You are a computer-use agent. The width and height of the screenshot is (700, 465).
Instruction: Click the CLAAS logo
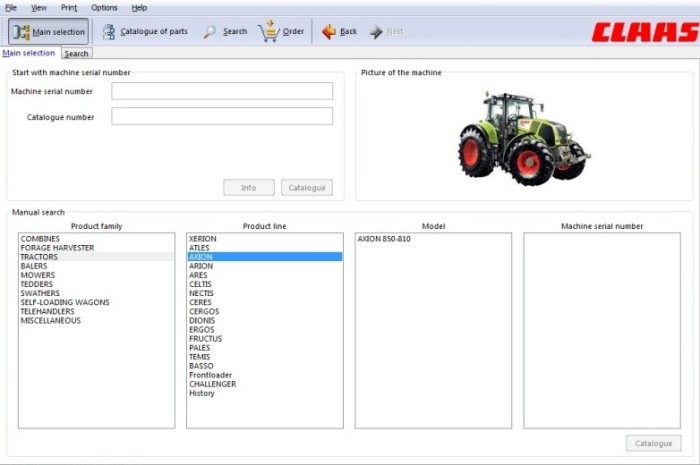click(645, 32)
